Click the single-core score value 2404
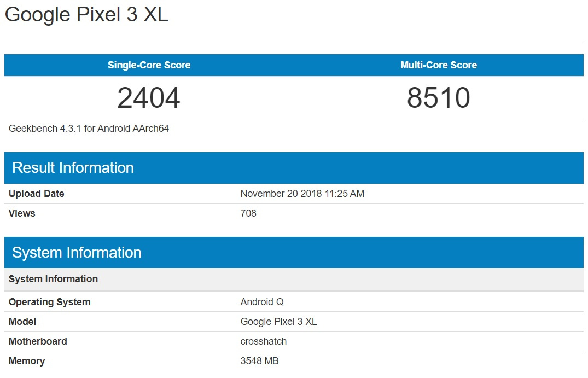 149,98
